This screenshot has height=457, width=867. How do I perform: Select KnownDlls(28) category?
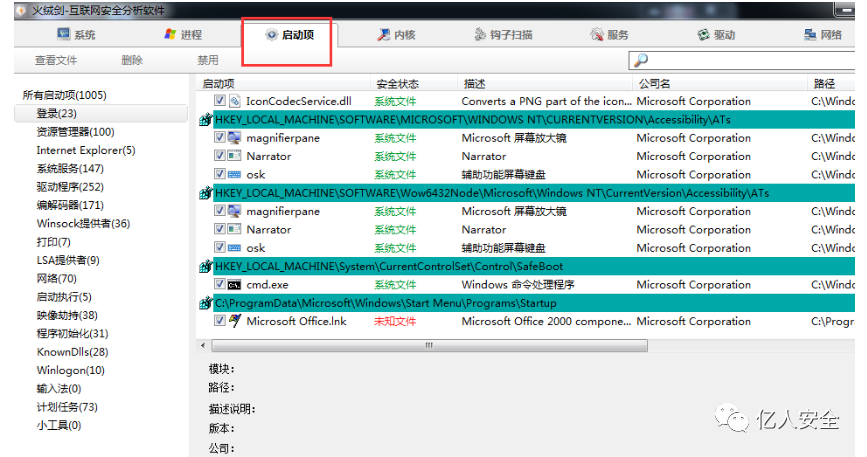point(72,351)
